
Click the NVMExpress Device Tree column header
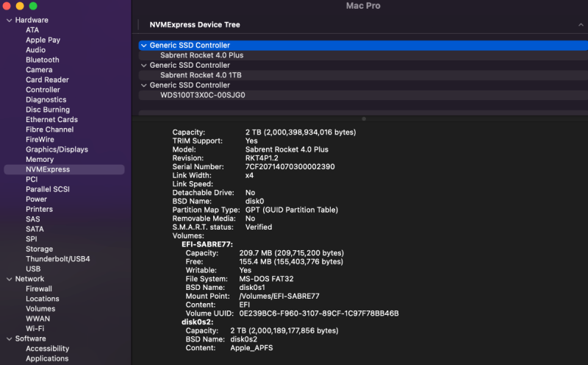(194, 25)
